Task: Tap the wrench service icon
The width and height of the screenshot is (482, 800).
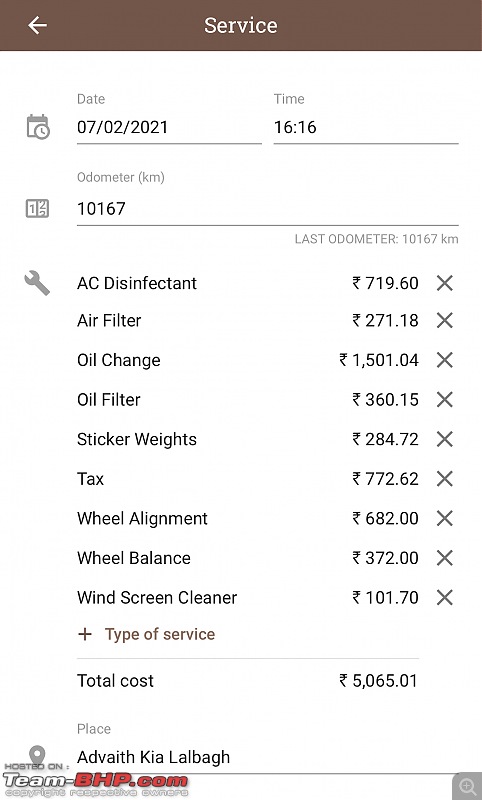Action: point(37,283)
